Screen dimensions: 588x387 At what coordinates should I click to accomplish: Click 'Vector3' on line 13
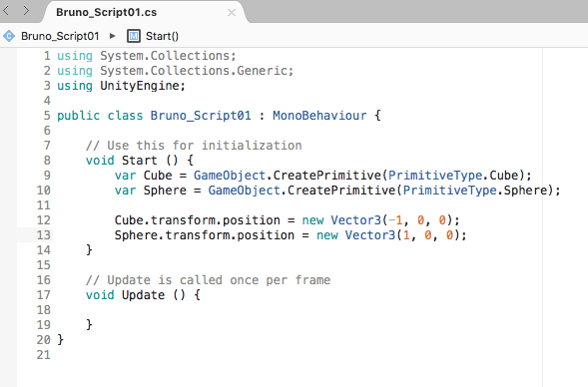pyautogui.click(x=370, y=235)
